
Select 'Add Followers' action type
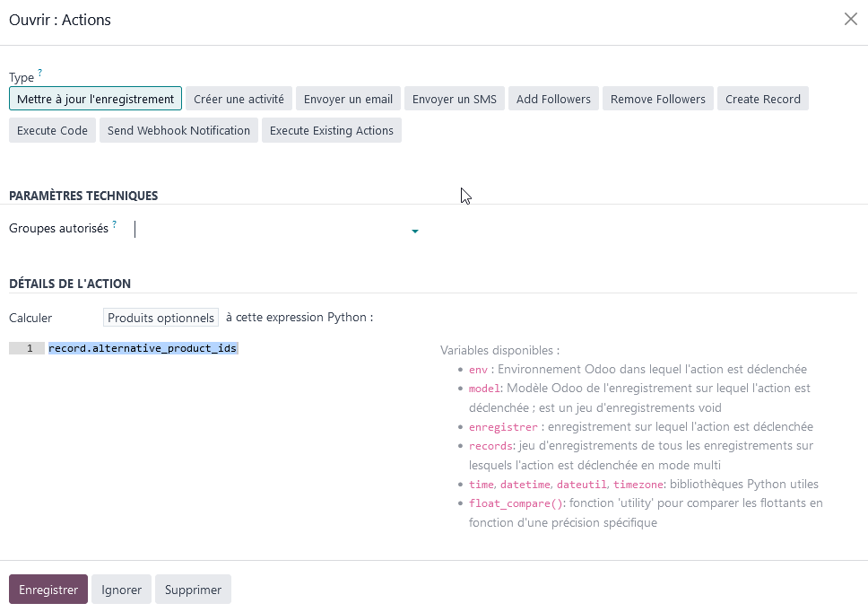pyautogui.click(x=553, y=99)
